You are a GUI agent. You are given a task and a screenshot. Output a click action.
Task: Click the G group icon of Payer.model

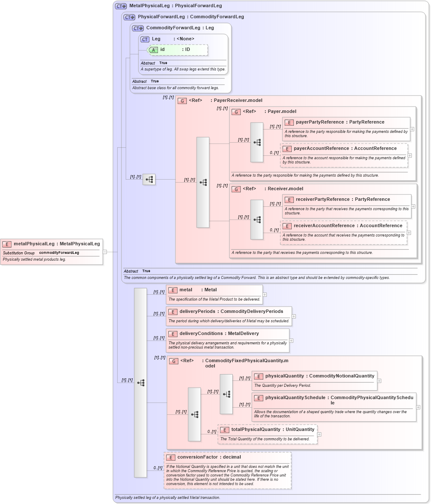(235, 112)
